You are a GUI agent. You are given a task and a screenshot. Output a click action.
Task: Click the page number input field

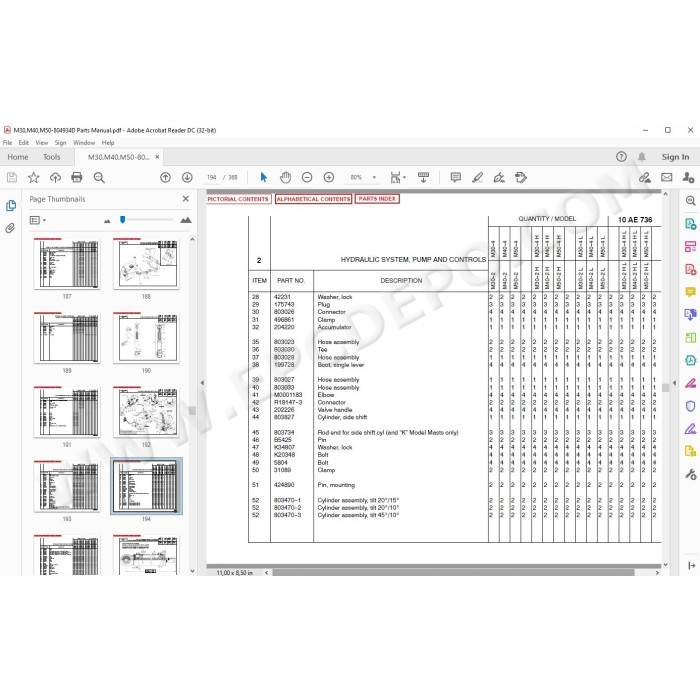pyautogui.click(x=212, y=177)
